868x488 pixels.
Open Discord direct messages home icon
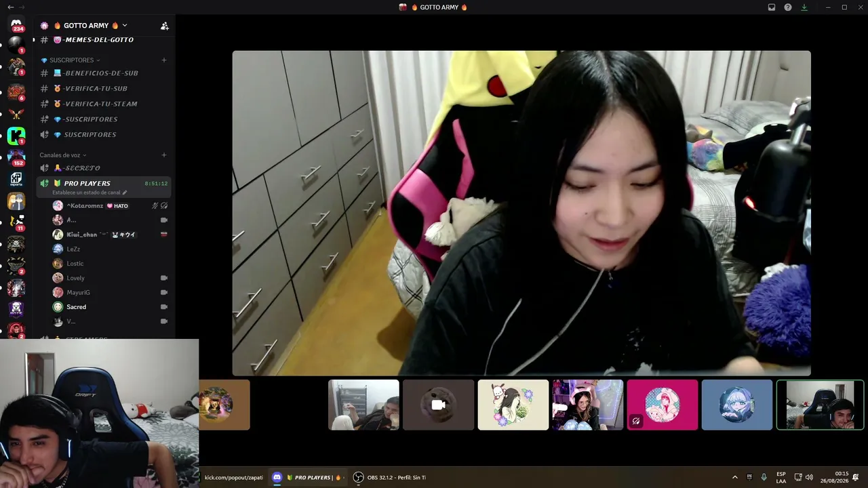[16, 26]
